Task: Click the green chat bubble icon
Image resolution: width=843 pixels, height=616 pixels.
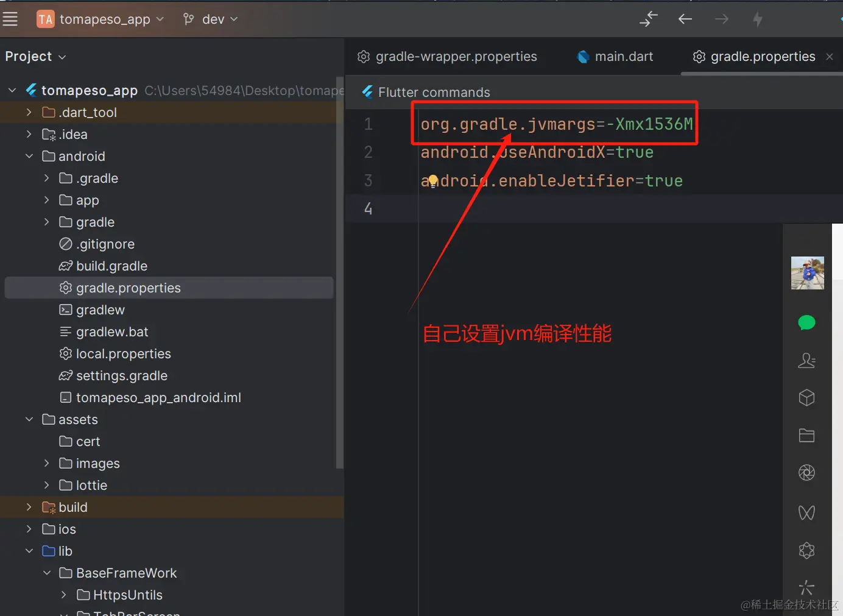Action: (x=806, y=322)
